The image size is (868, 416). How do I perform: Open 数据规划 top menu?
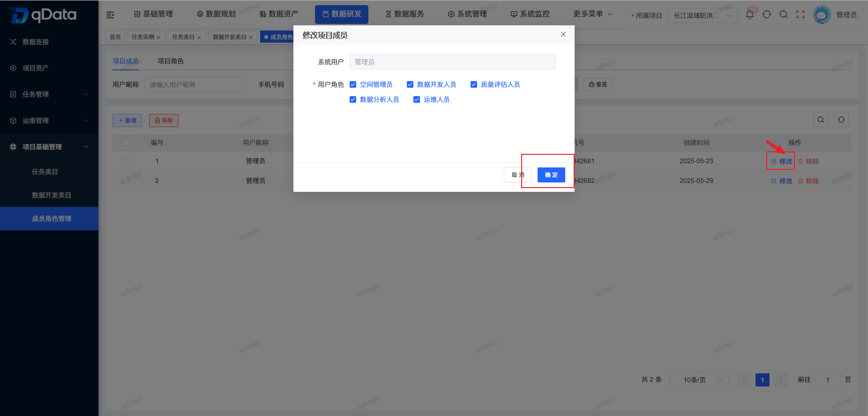pyautogui.click(x=216, y=14)
